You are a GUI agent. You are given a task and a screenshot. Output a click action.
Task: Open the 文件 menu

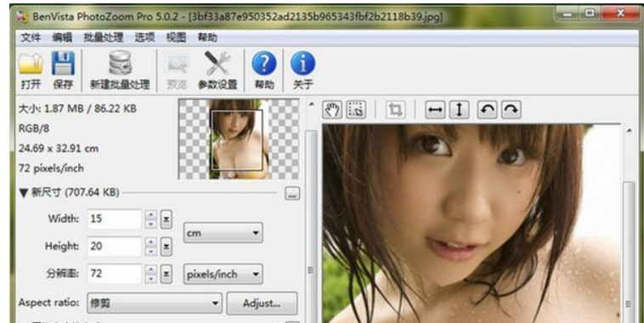coord(31,37)
